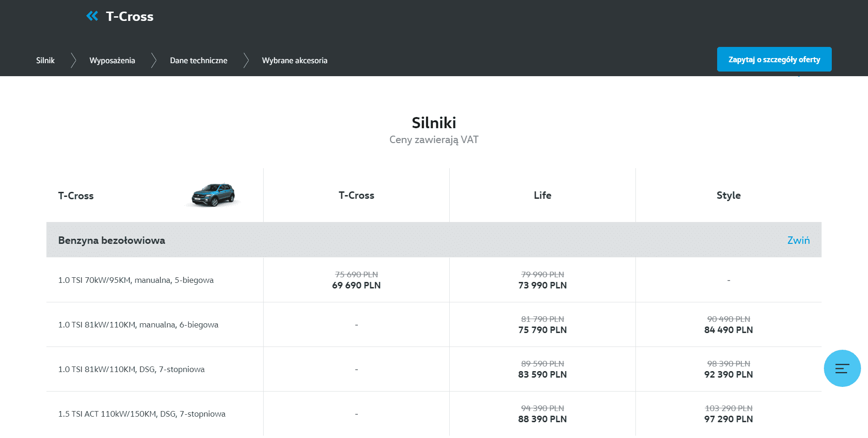Select row 1.0 TSI 81kW/110KM DSG 7-stopniowa
Image resolution: width=868 pixels, height=438 pixels.
(434, 369)
